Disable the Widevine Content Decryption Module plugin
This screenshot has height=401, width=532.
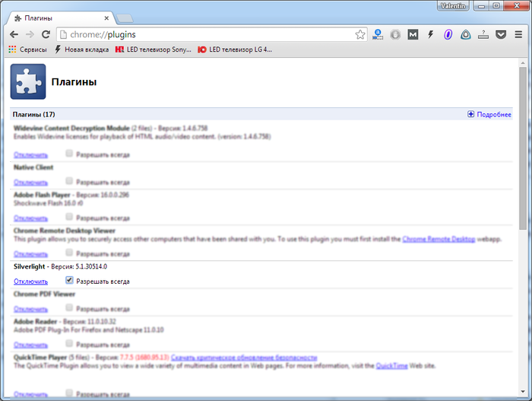30,155
